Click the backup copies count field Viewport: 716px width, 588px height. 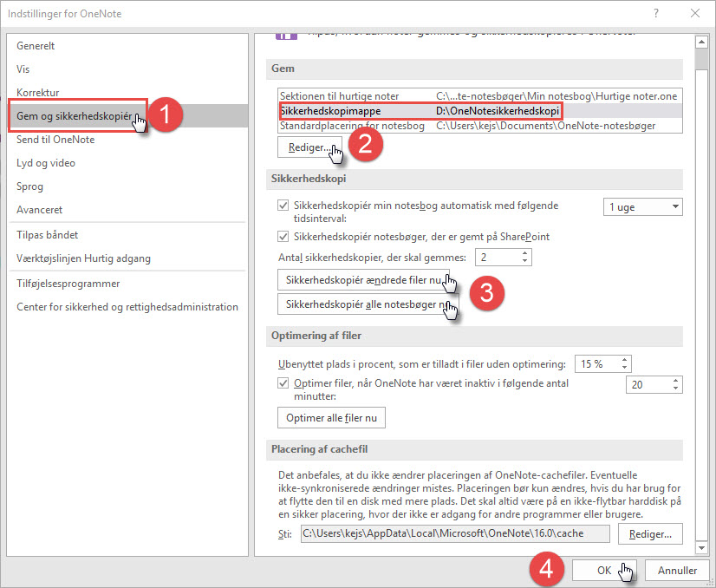tap(498, 258)
